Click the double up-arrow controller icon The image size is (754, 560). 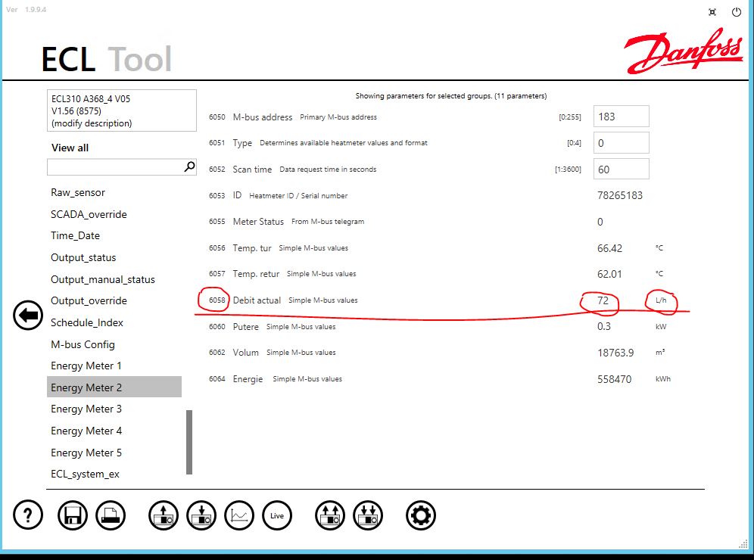coord(330,515)
